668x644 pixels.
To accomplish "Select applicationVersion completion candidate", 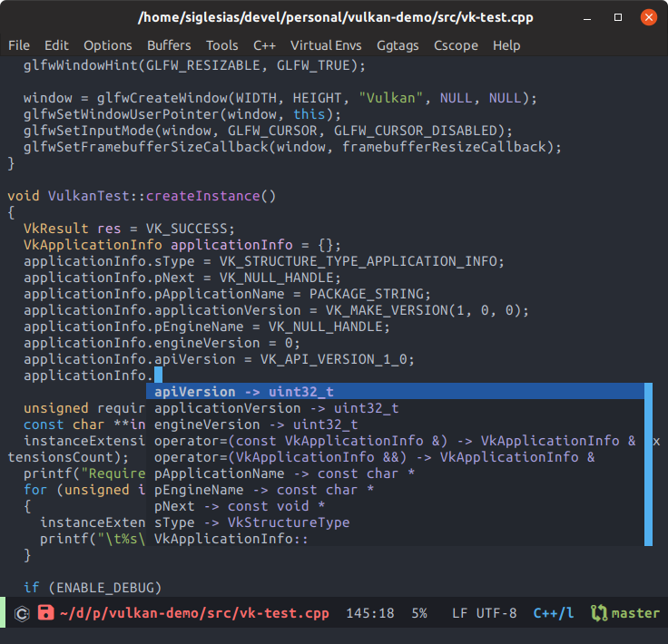I will click(395, 408).
